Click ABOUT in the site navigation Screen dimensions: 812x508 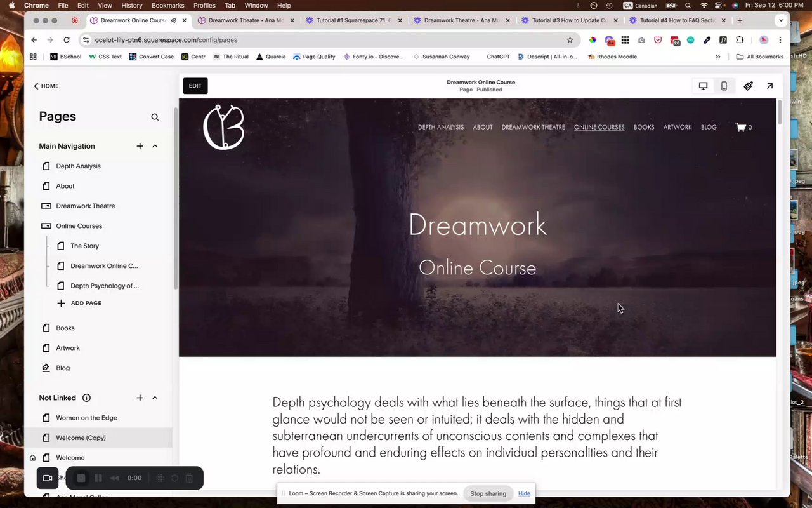[x=483, y=127]
